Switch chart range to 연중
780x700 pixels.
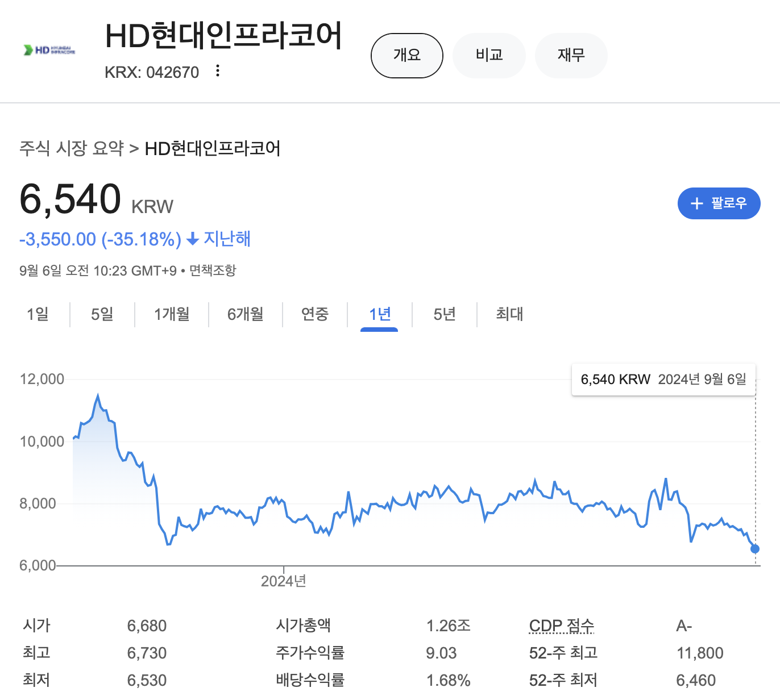(315, 314)
